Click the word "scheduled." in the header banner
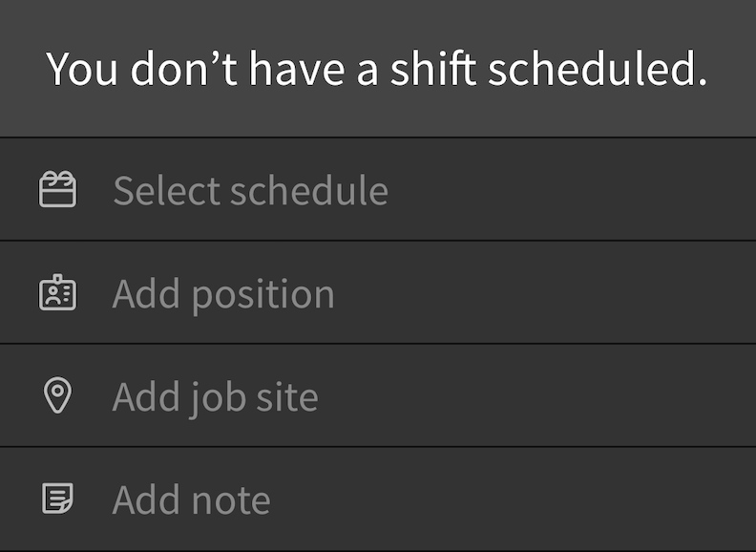This screenshot has width=756, height=552. [x=598, y=69]
